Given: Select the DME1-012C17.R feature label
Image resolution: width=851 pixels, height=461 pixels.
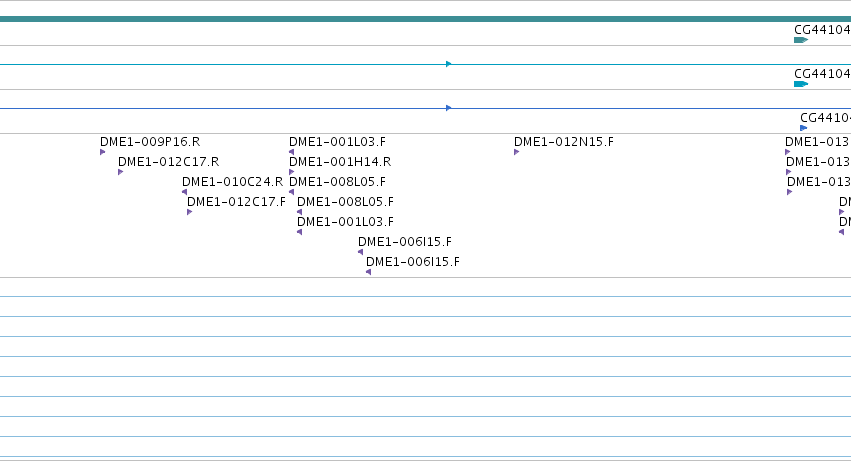Looking at the screenshot, I should (x=168, y=162).
